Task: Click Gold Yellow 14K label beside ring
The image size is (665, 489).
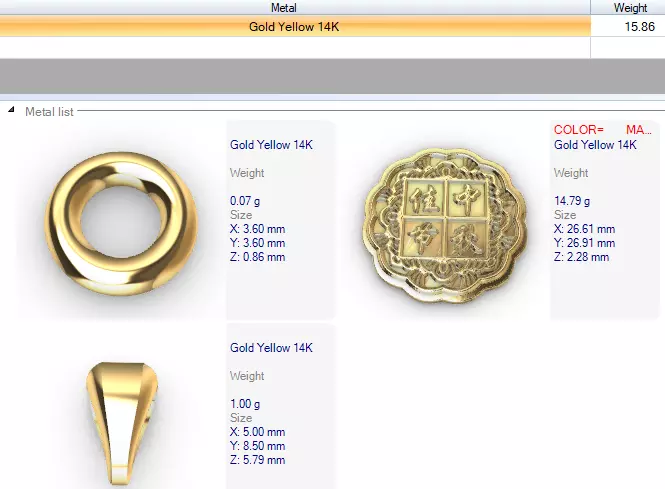Action: coord(271,145)
